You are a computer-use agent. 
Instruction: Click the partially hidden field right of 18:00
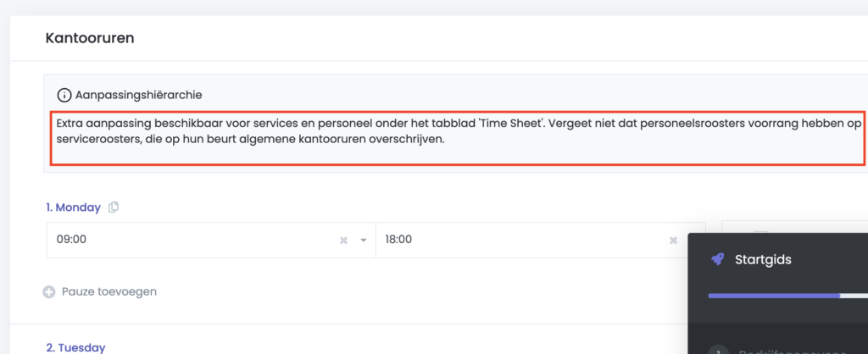pos(705,227)
